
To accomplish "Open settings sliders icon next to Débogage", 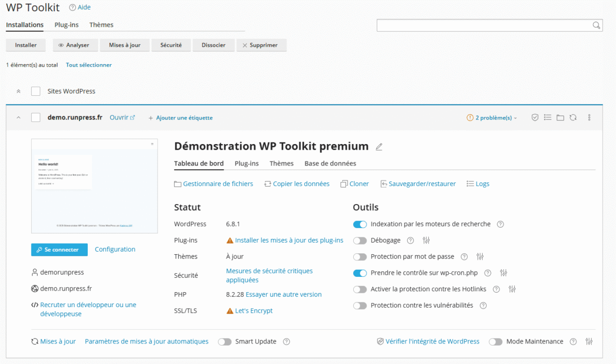I will pos(426,240).
